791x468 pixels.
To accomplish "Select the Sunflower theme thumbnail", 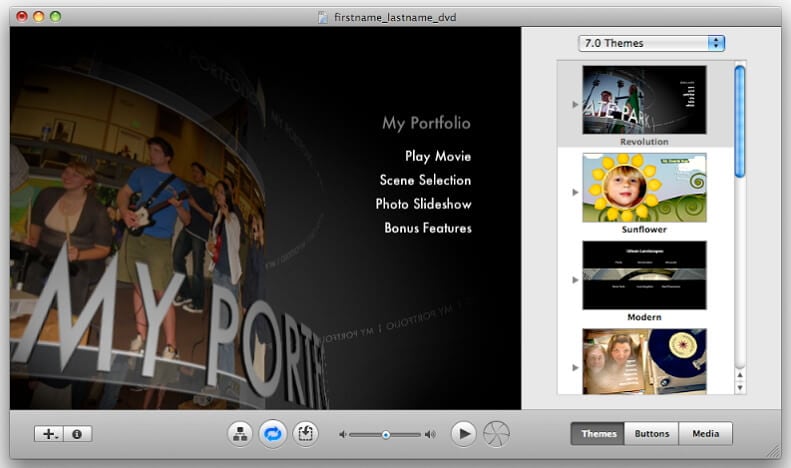I will pyautogui.click(x=644, y=188).
